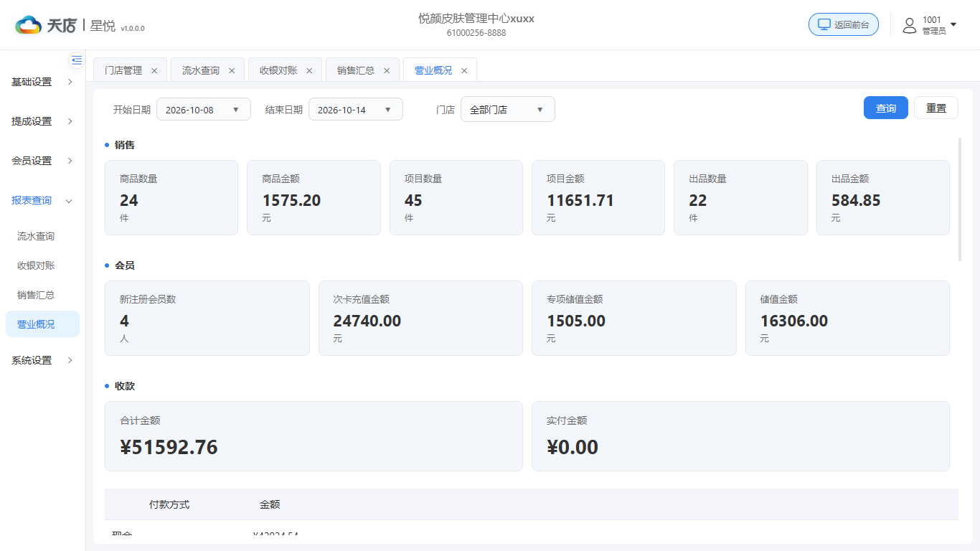Viewport: 980px width, 551px height.
Task: Click the 查询 button
Action: (x=886, y=108)
